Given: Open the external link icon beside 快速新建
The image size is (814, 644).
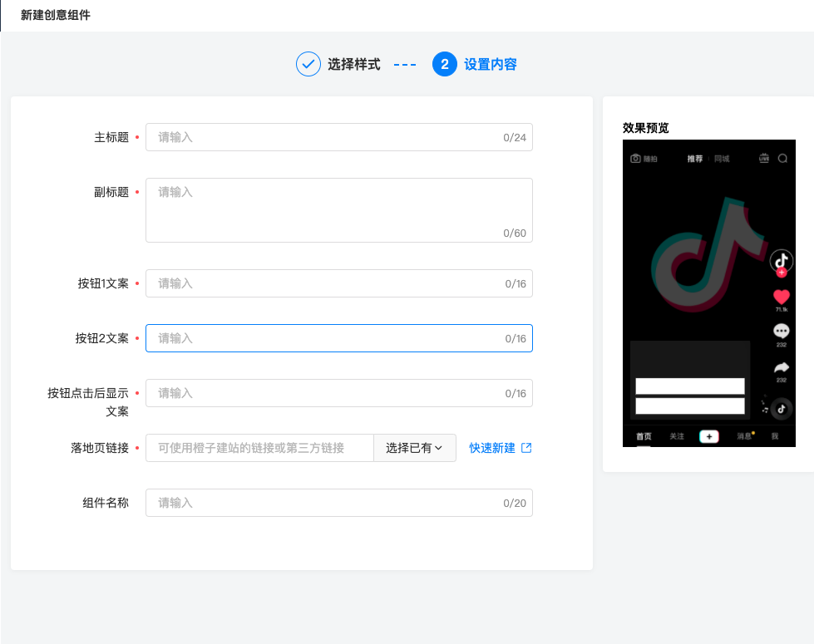Looking at the screenshot, I should pos(526,448).
